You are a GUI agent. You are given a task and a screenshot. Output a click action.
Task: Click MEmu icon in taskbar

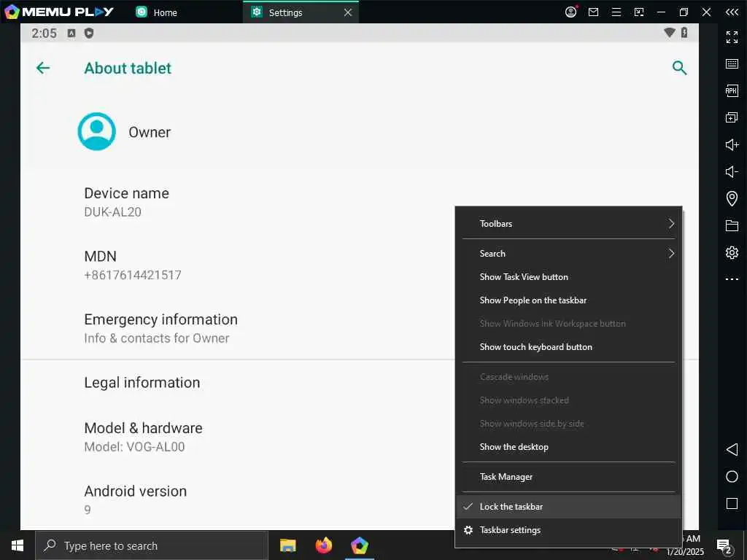click(x=360, y=545)
